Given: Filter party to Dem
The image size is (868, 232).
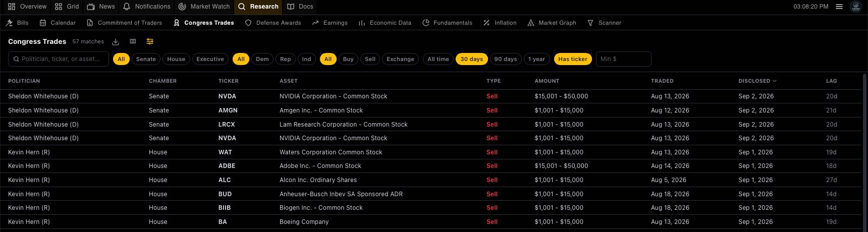Looking at the screenshot, I should (x=262, y=59).
